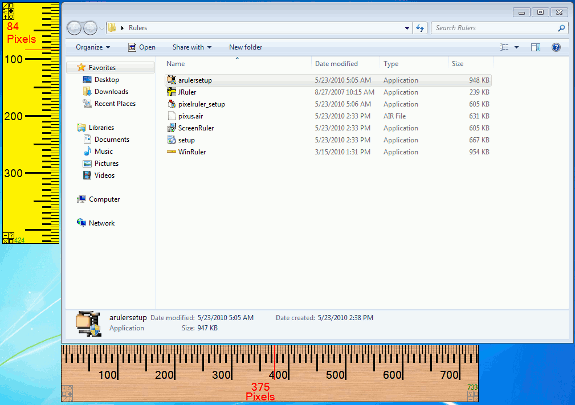Sort files by Date modified column
This screenshot has width=575, height=405.
(x=336, y=64)
